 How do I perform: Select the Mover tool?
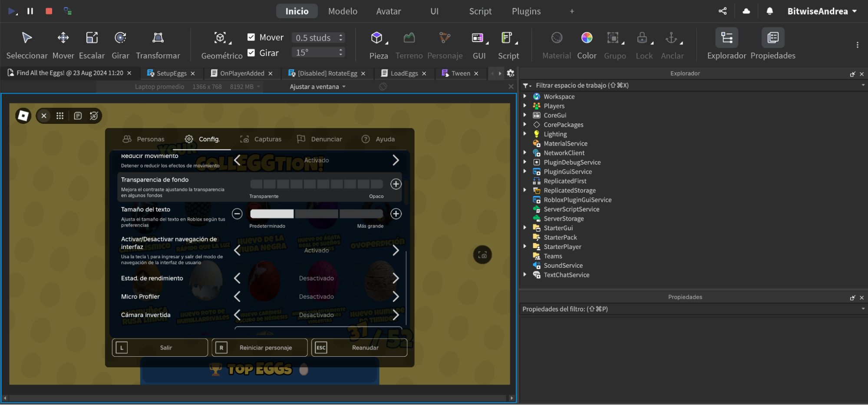point(63,43)
